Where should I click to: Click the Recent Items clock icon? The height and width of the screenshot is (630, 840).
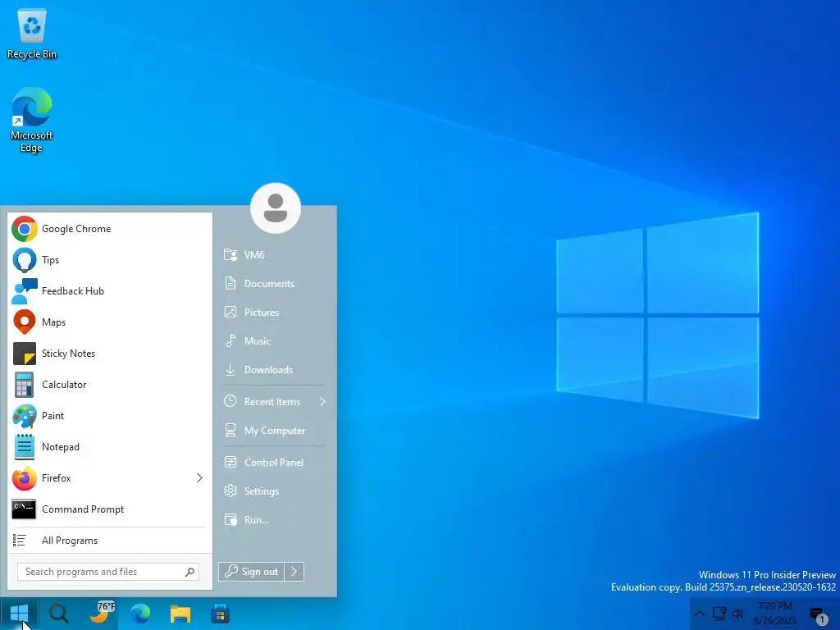tap(231, 401)
